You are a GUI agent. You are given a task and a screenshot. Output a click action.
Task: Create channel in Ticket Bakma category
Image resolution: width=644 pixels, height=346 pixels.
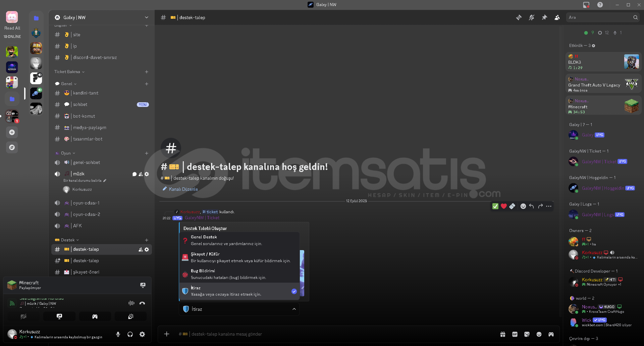pos(147,72)
